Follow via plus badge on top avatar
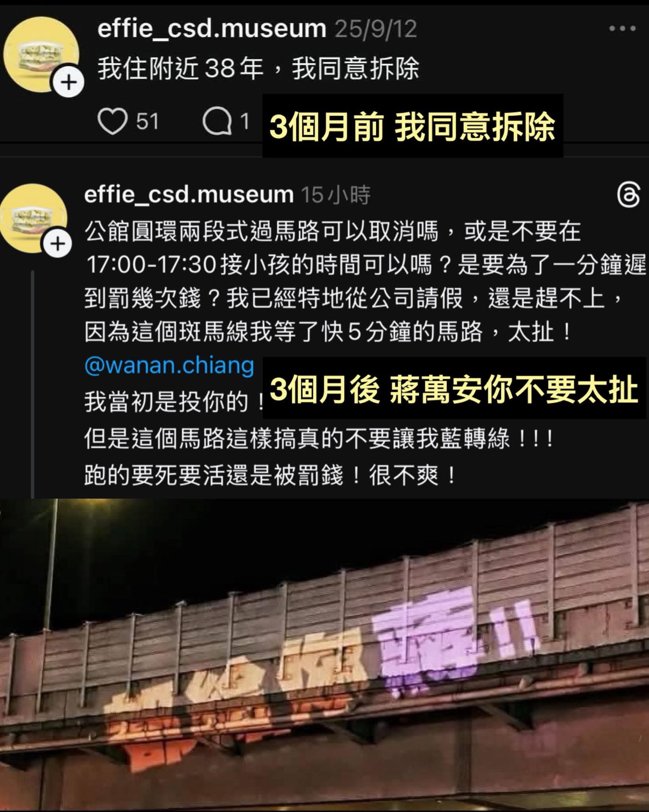This screenshot has width=649, height=812. [x=69, y=83]
